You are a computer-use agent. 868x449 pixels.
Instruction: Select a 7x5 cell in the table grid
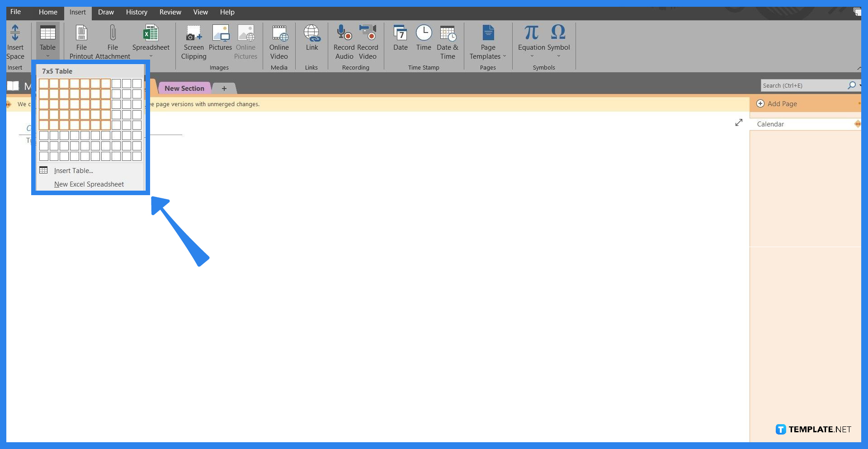point(106,125)
